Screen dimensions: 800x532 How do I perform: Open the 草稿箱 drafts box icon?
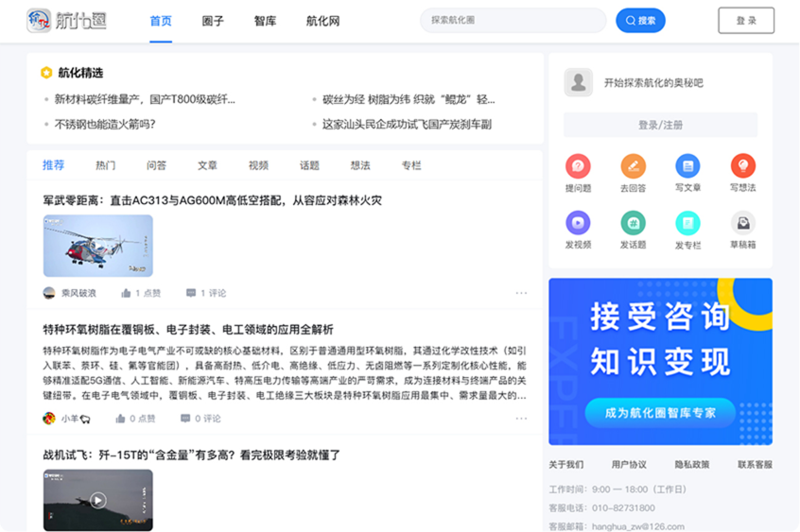(x=742, y=223)
